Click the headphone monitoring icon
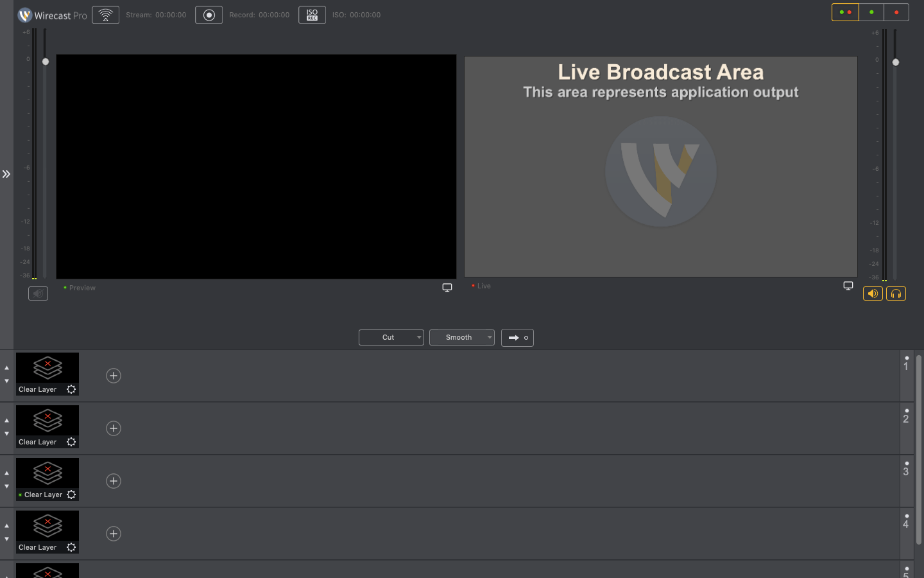This screenshot has width=924, height=578. click(896, 293)
